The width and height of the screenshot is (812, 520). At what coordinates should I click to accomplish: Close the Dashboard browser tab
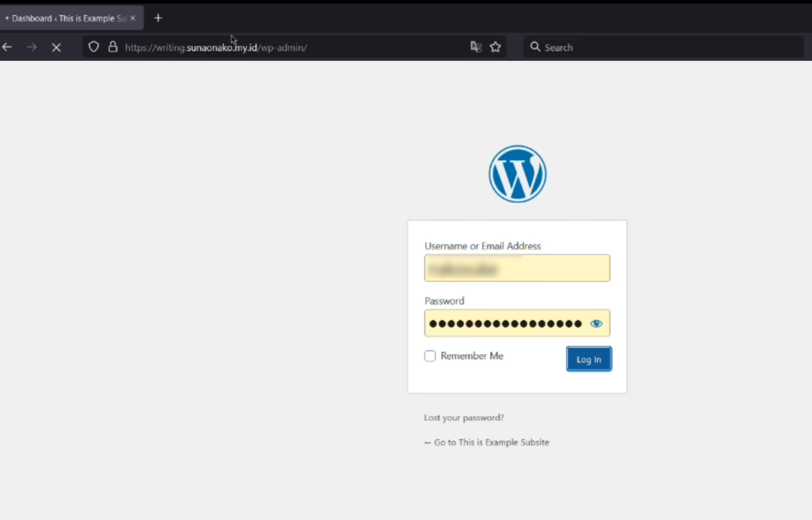[132, 17]
